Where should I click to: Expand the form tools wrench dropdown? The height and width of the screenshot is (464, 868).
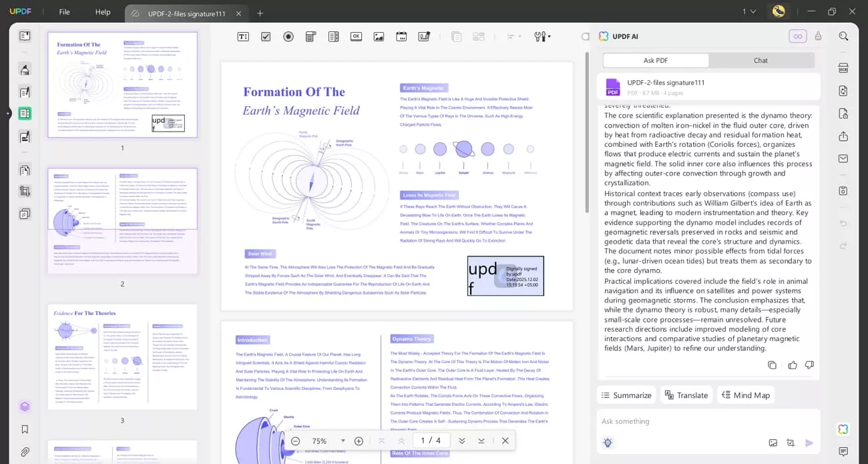click(x=541, y=37)
